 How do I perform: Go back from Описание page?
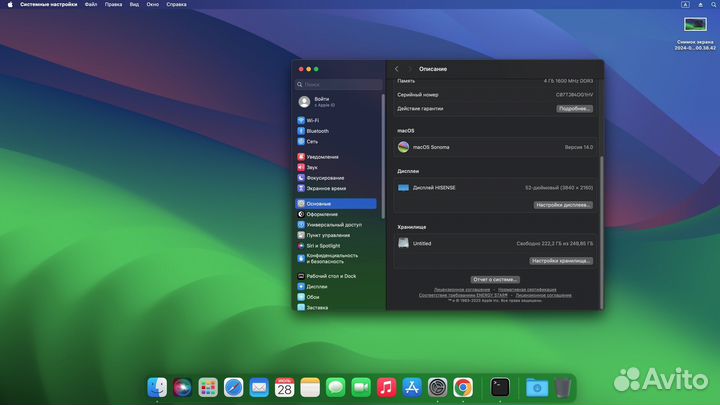pos(397,69)
